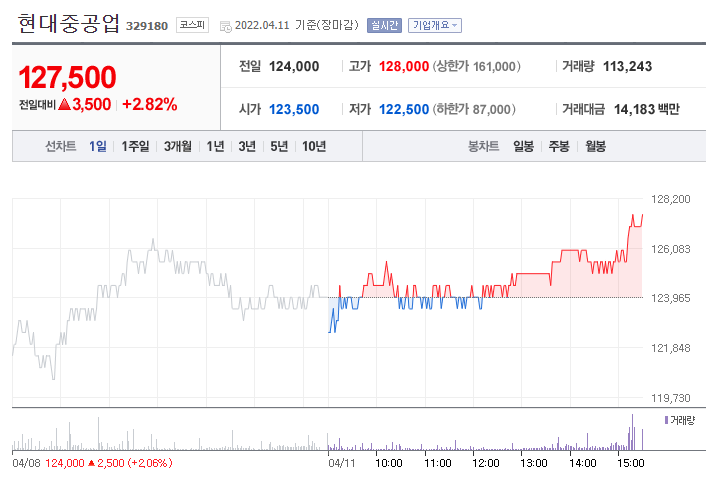Click the +2.82% change rate

pyautogui.click(x=149, y=104)
